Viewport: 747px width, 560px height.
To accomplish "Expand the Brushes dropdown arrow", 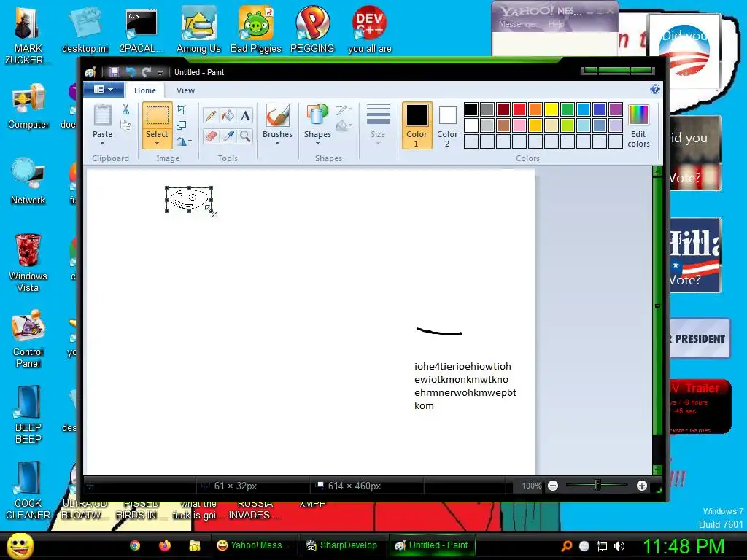I will pyautogui.click(x=277, y=144).
